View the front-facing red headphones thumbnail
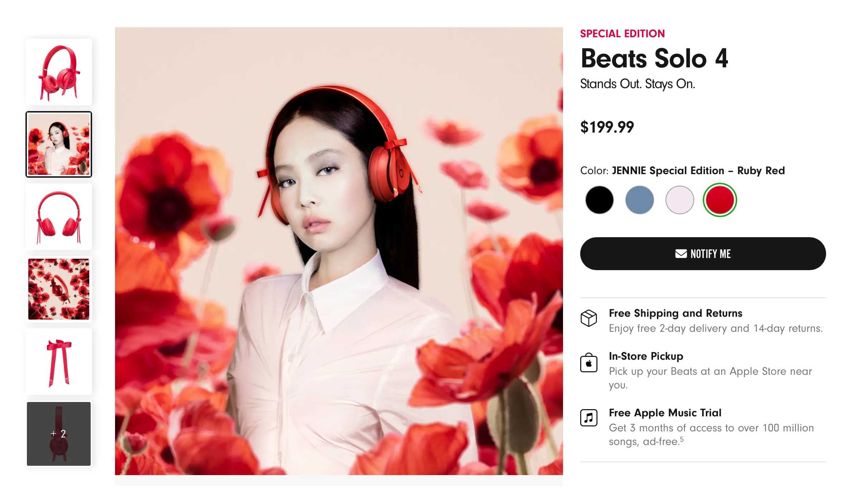868x488 pixels. click(59, 217)
